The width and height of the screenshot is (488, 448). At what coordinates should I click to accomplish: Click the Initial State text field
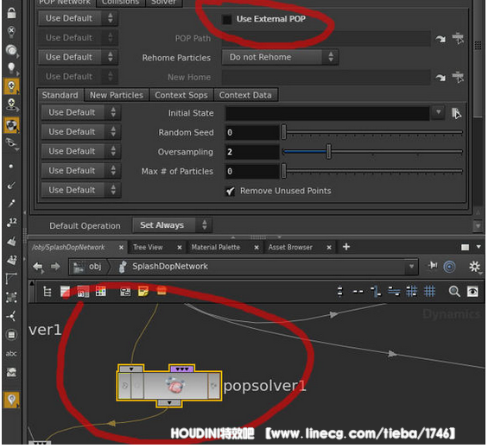pyautogui.click(x=327, y=113)
